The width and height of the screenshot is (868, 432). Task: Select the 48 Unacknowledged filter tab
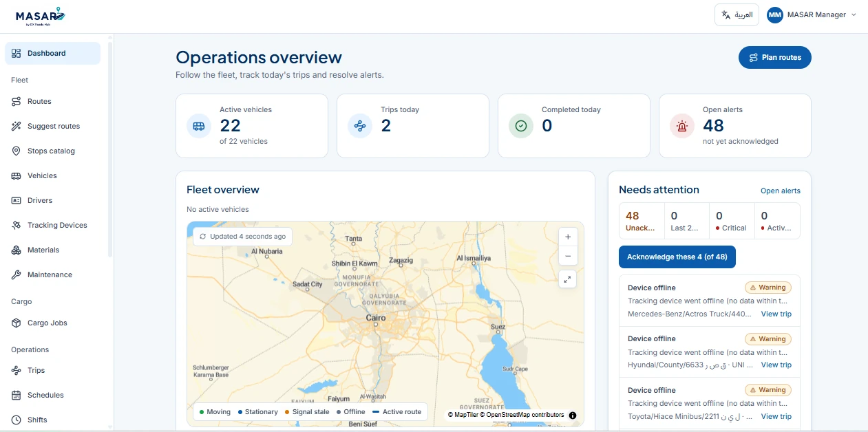[x=642, y=222]
